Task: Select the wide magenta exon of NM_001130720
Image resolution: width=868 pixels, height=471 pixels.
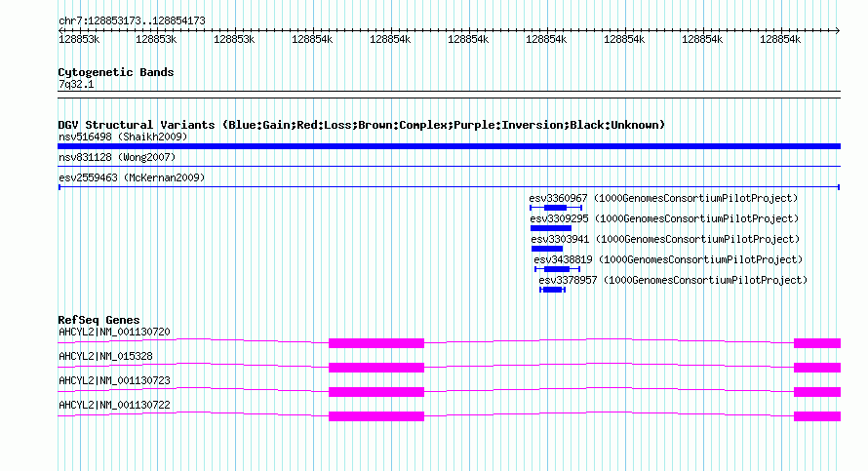Action: (x=376, y=343)
